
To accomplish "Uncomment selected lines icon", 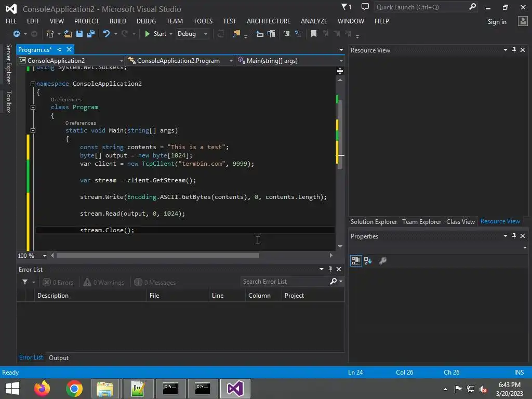I will click(298, 34).
